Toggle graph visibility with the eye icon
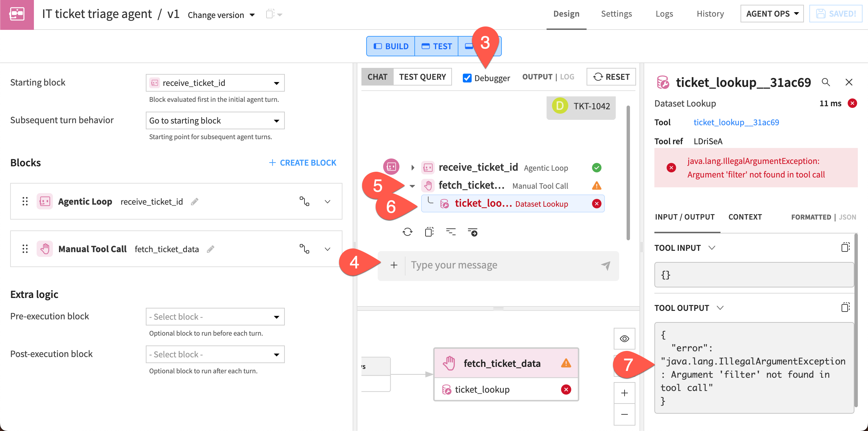This screenshot has width=868, height=431. coord(625,339)
